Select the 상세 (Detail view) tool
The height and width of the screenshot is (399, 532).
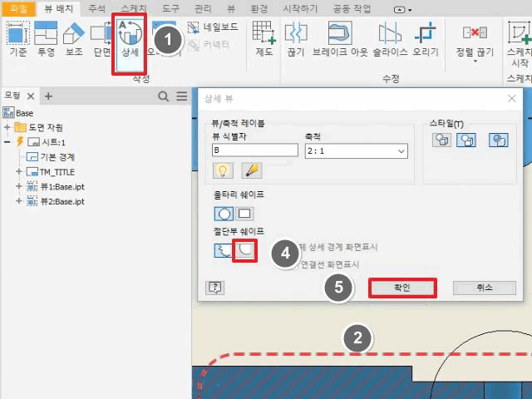point(130,43)
